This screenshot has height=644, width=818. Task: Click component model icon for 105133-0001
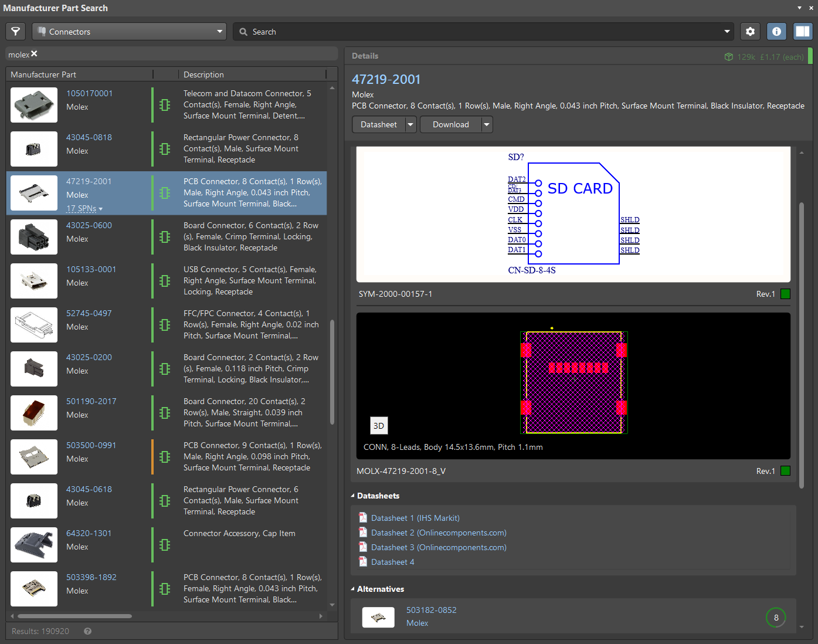click(165, 281)
